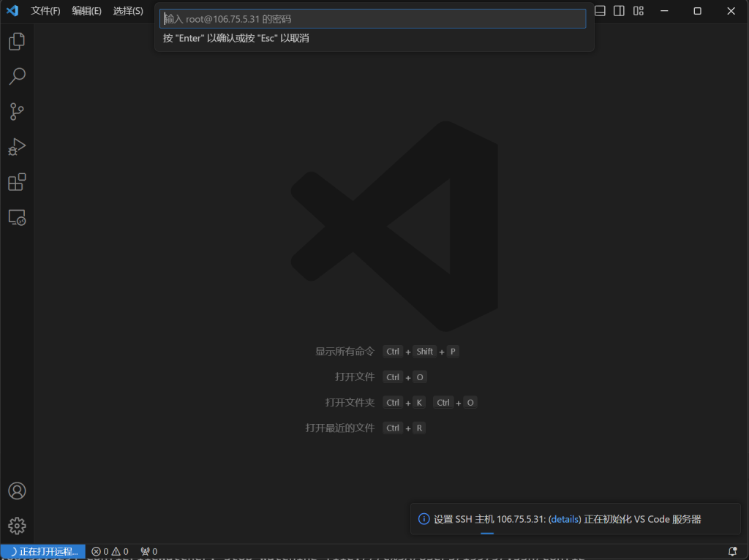749x560 pixels.
Task: Open the Source Control view
Action: pos(17,112)
